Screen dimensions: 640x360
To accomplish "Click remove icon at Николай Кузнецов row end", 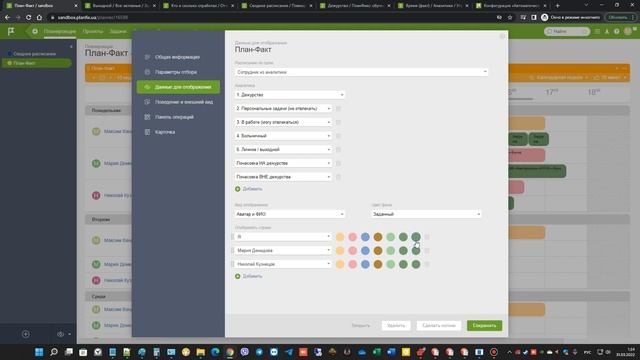I will (x=427, y=264).
